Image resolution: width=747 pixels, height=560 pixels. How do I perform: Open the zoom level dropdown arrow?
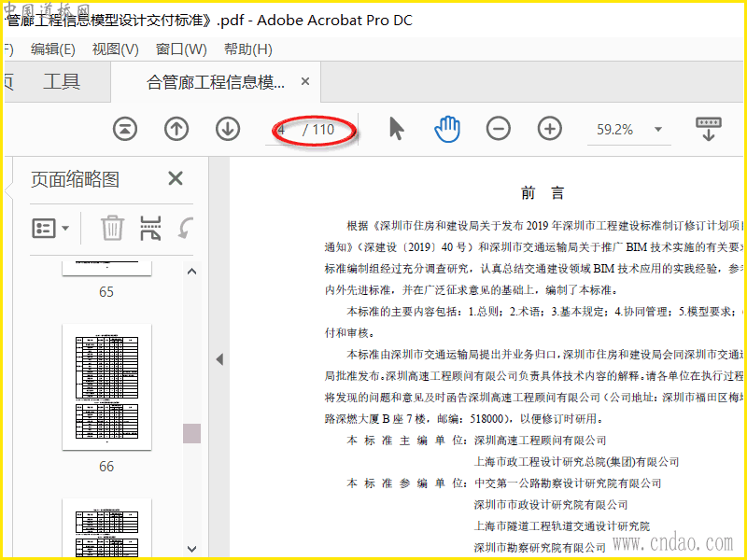coord(658,129)
